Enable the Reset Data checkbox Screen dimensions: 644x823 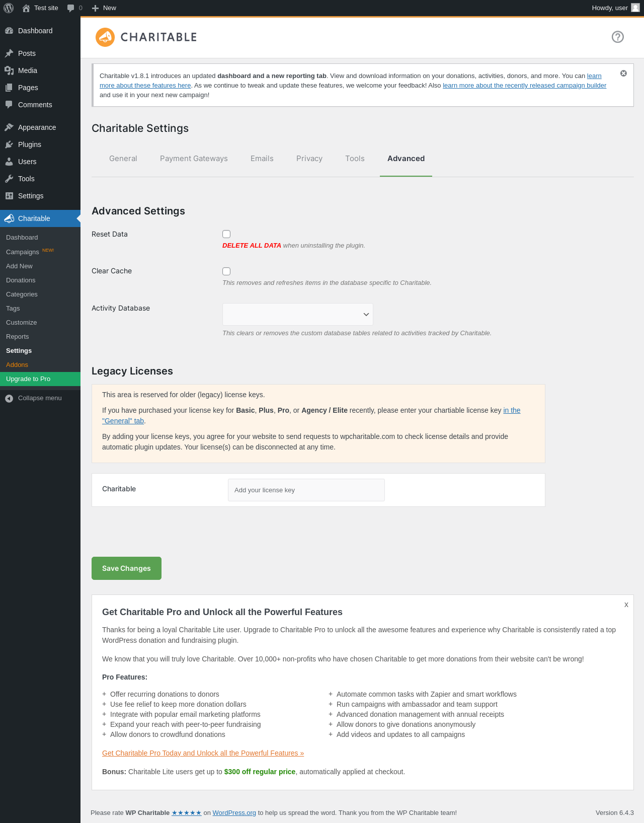click(x=226, y=234)
